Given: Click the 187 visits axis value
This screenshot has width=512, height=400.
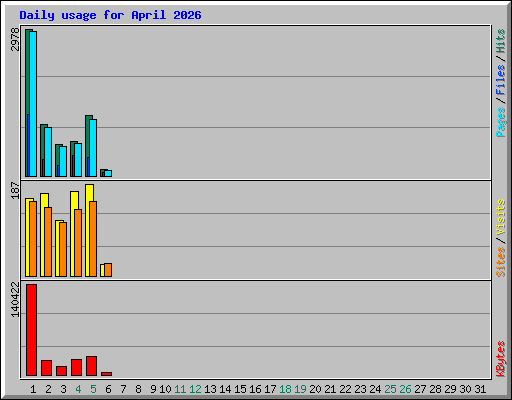Looking at the screenshot, I should tap(15, 190).
